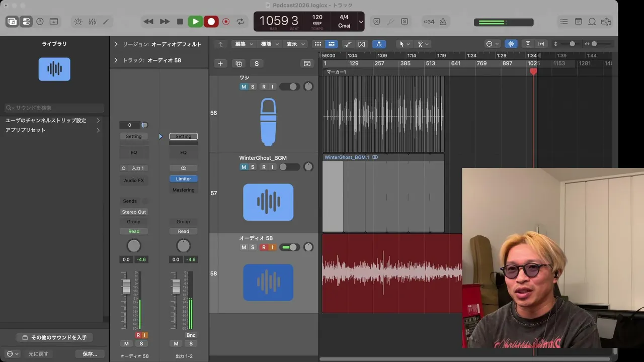Toggle the Count-in 1234 button
Screen dimensions: 644x362
[x=429, y=22]
